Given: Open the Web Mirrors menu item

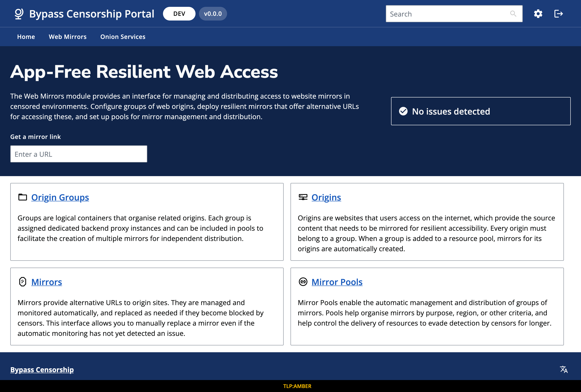Looking at the screenshot, I should click(68, 37).
